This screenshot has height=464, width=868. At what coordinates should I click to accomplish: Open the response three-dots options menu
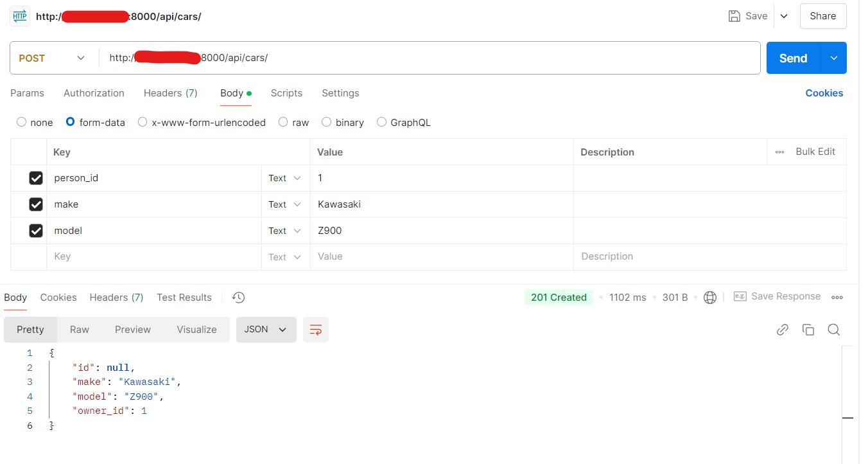coord(837,298)
